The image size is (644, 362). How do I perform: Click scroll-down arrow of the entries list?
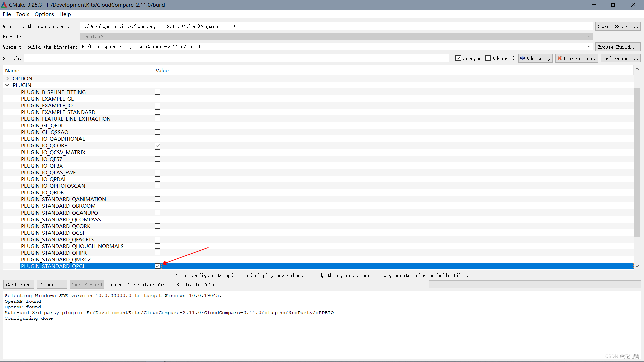click(x=637, y=266)
